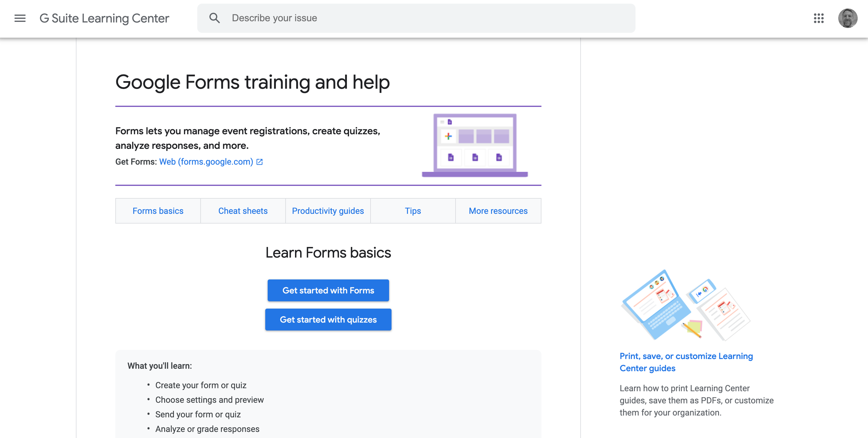Switch to the Tips tab

click(413, 211)
